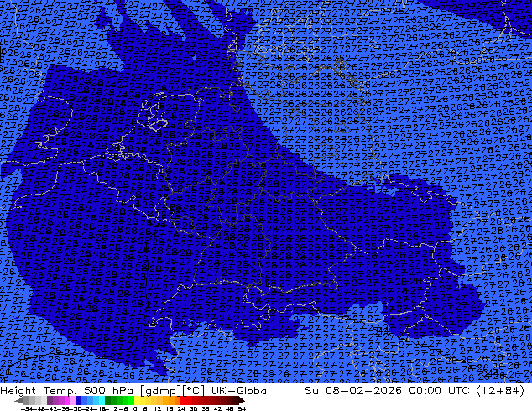Click the 'Height Temp. 500 hPa' caption text

69,391
